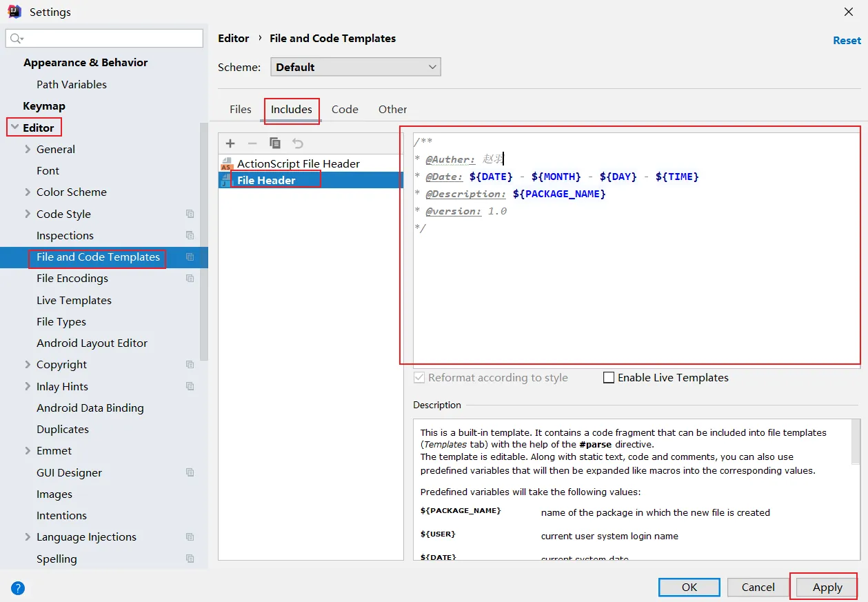The image size is (868, 602).
Task: Expand the General settings node
Action: click(x=28, y=150)
